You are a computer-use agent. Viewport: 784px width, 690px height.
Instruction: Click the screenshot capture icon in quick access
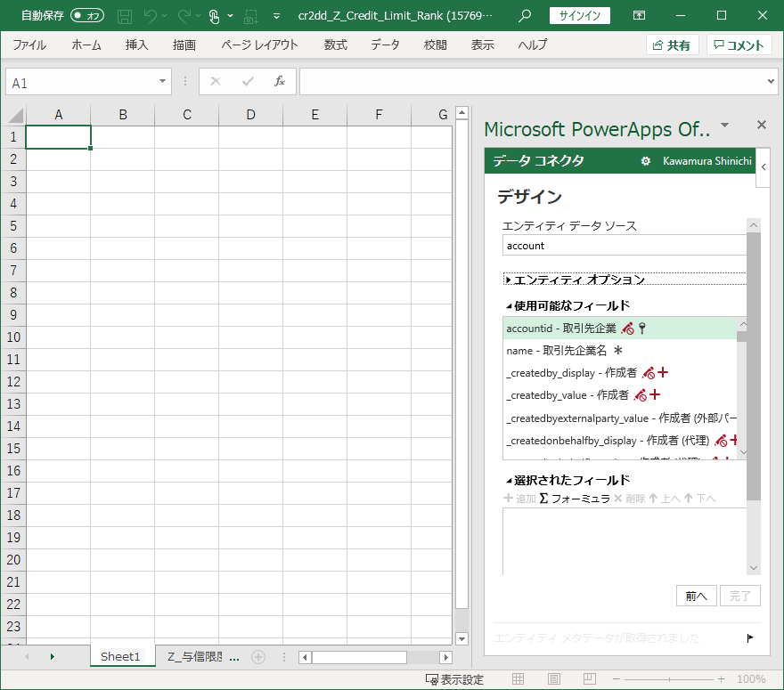(x=250, y=17)
